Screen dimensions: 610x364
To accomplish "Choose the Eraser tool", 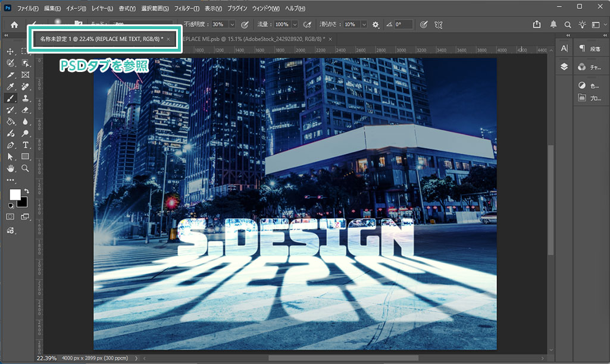I will tap(26, 110).
